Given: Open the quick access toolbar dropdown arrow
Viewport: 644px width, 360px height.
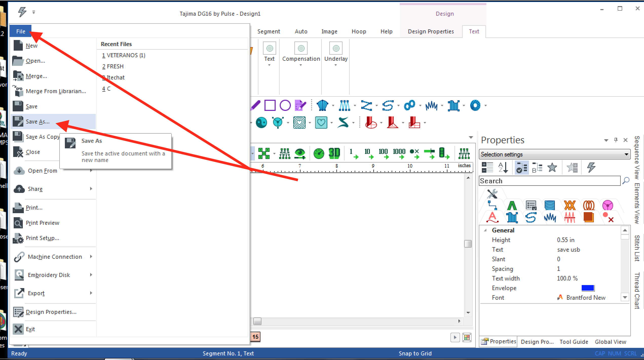Looking at the screenshot, I should tap(34, 12).
